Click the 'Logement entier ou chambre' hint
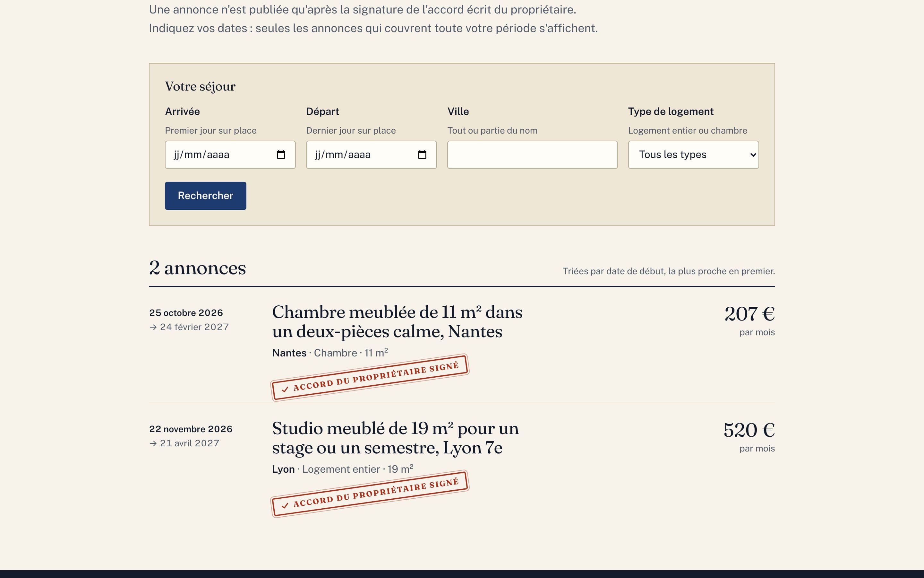 point(687,130)
